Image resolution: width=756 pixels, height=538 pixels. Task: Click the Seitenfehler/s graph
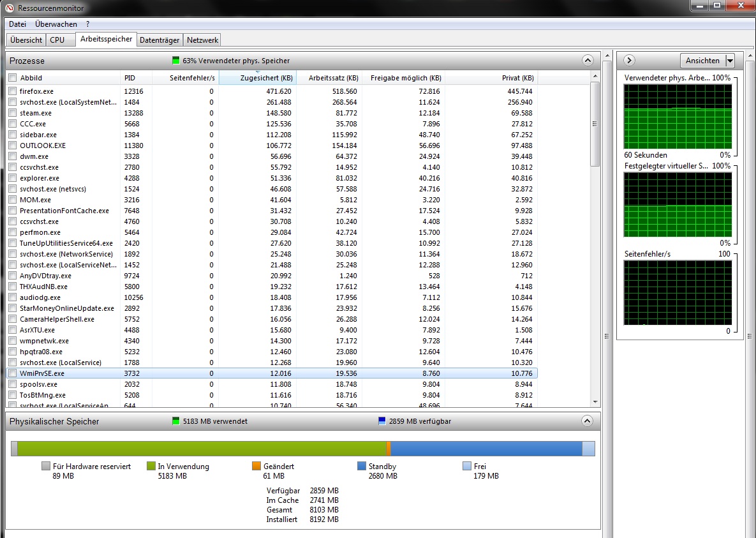tap(678, 293)
